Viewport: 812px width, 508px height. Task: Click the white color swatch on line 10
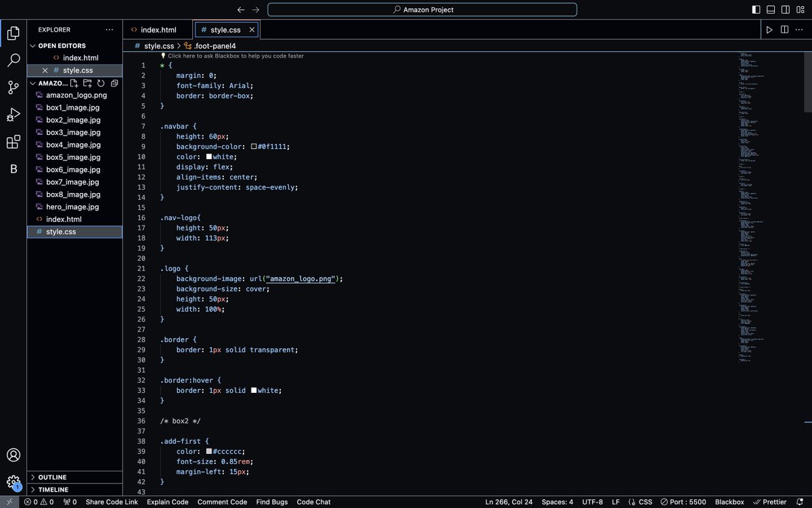point(209,156)
